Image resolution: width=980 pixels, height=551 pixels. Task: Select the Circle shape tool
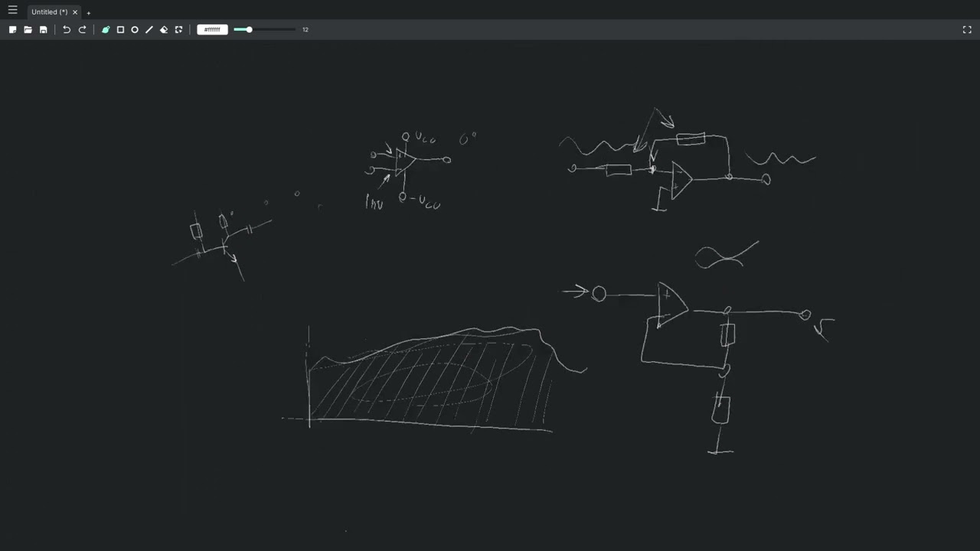coord(135,30)
